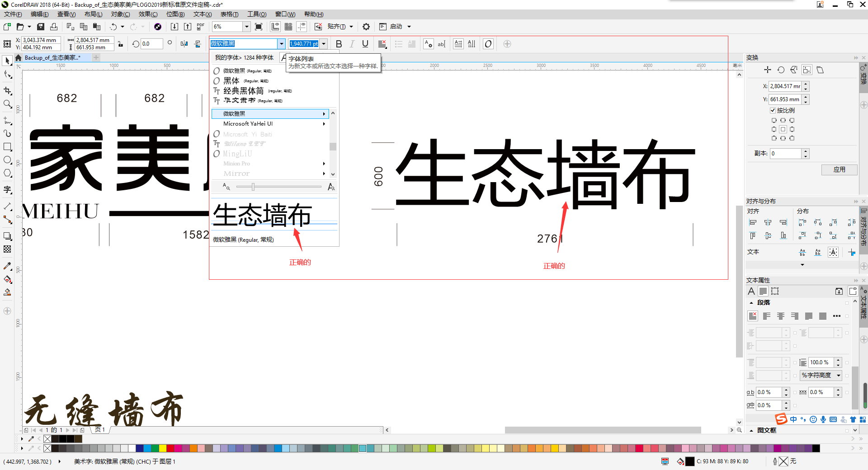Click the Undo arrow icon

(x=113, y=27)
